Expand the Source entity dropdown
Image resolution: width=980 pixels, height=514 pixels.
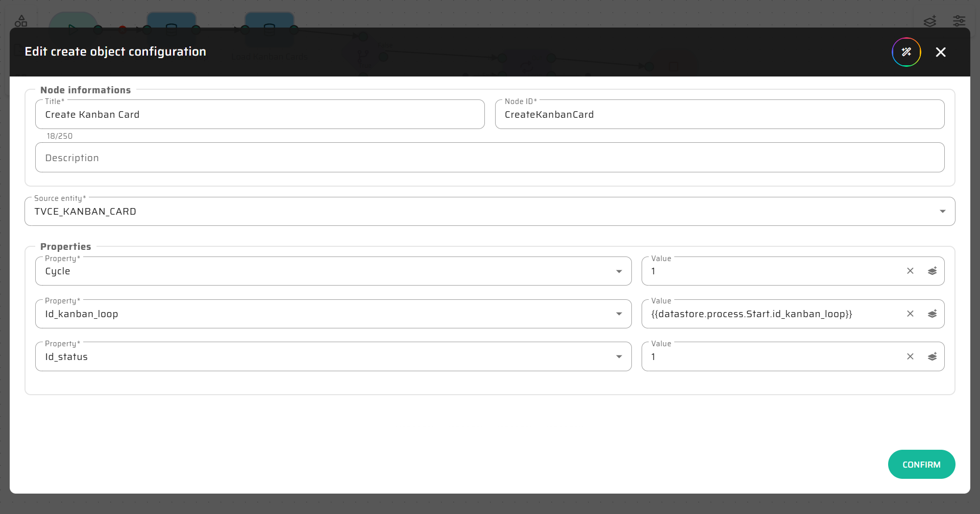pyautogui.click(x=942, y=212)
